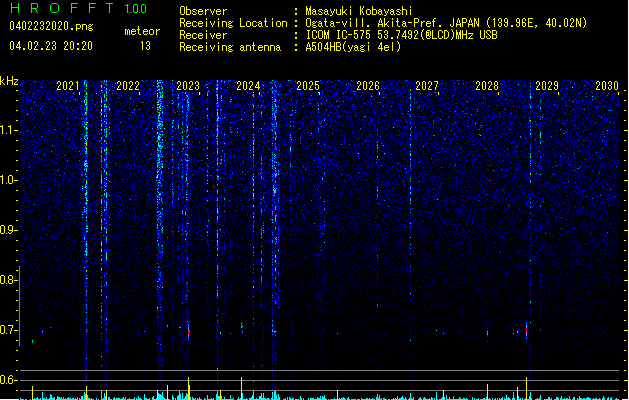Image resolution: width=629 pixels, height=400 pixels.
Task: Click the red meteor echo after 2023
Action: tap(189, 333)
